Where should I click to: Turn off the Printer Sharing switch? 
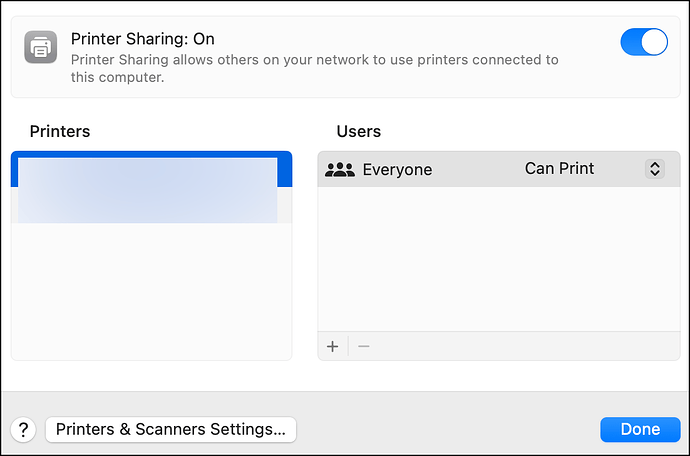pos(644,42)
